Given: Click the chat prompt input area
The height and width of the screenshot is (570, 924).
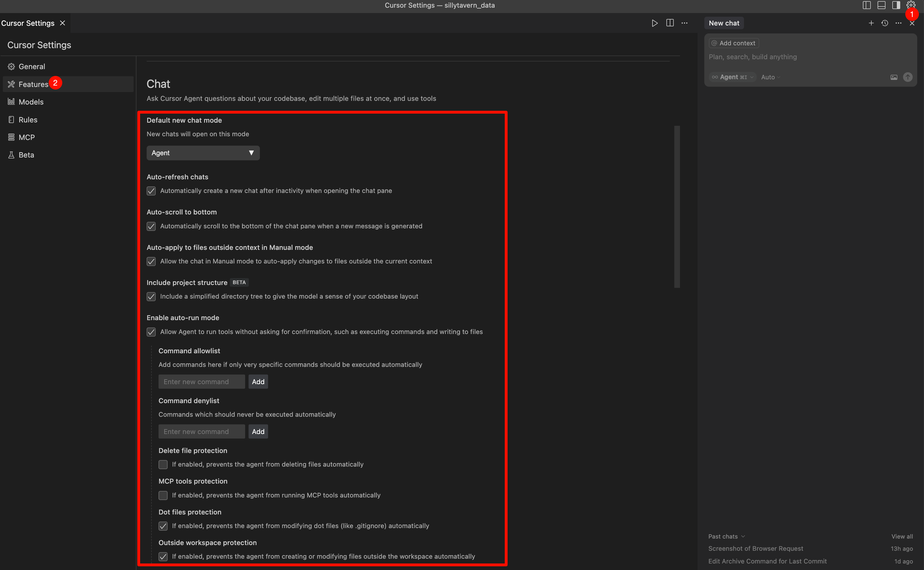Looking at the screenshot, I should 810,57.
